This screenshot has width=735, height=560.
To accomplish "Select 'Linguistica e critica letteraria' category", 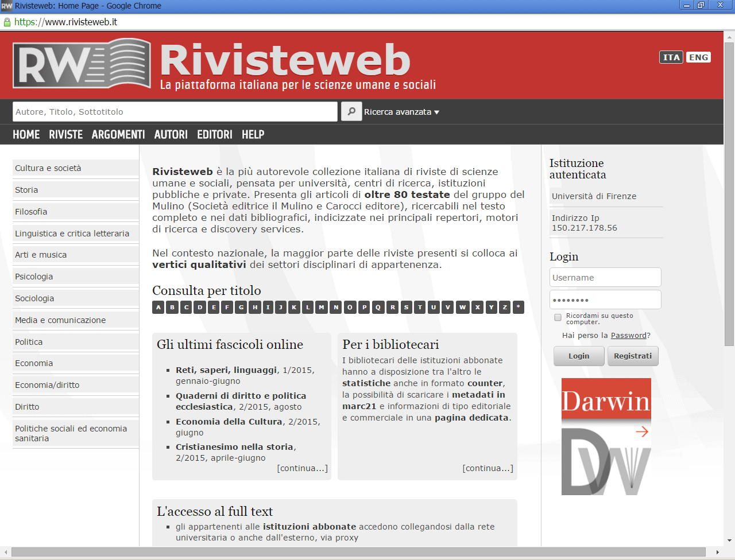I will point(76,234).
